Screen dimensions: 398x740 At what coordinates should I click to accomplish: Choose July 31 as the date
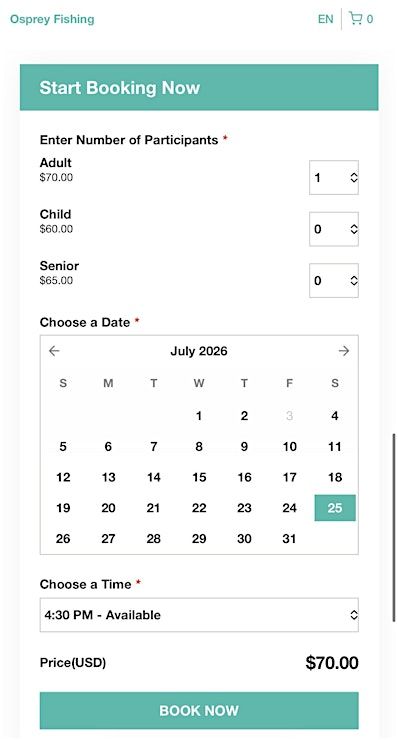pos(289,538)
